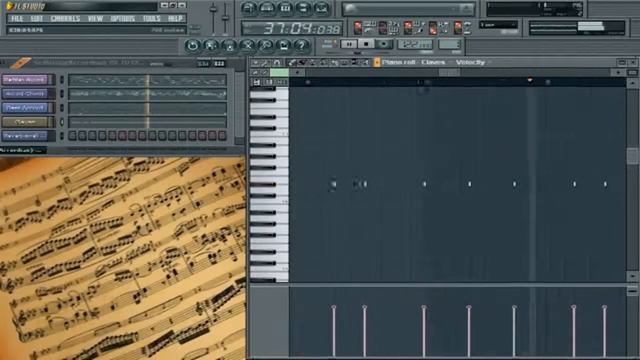Open the pattern selector box

click(449, 44)
